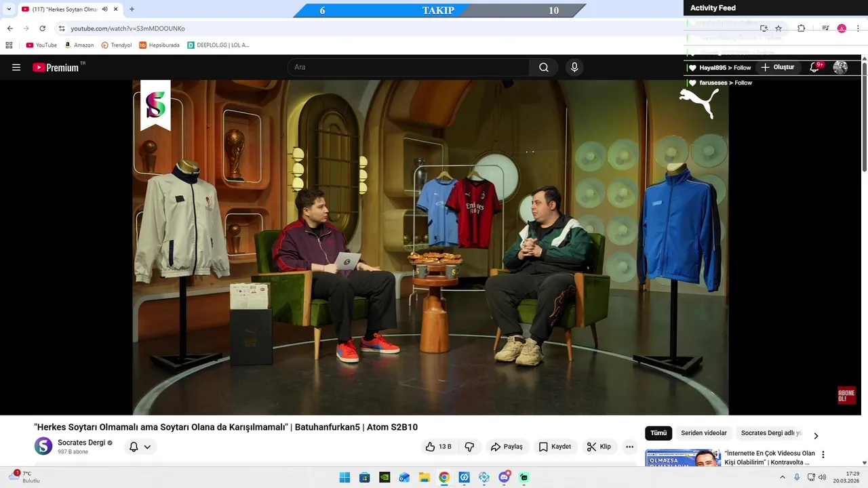Click the address bar URL
Image resolution: width=868 pixels, height=488 pixels.
pyautogui.click(x=127, y=28)
